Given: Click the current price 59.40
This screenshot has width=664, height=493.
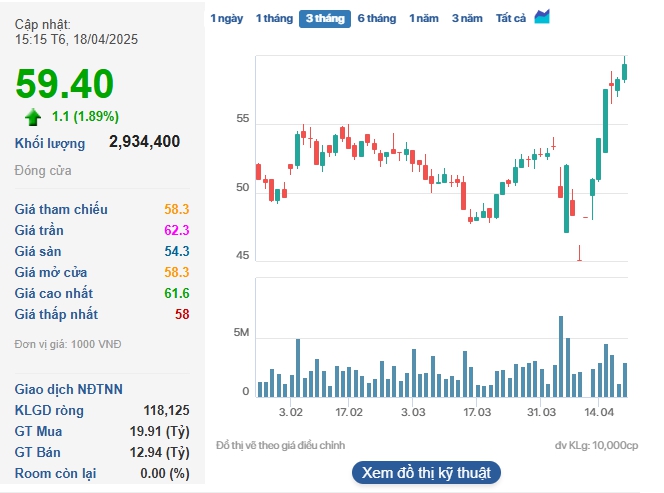Looking at the screenshot, I should pyautogui.click(x=64, y=85).
